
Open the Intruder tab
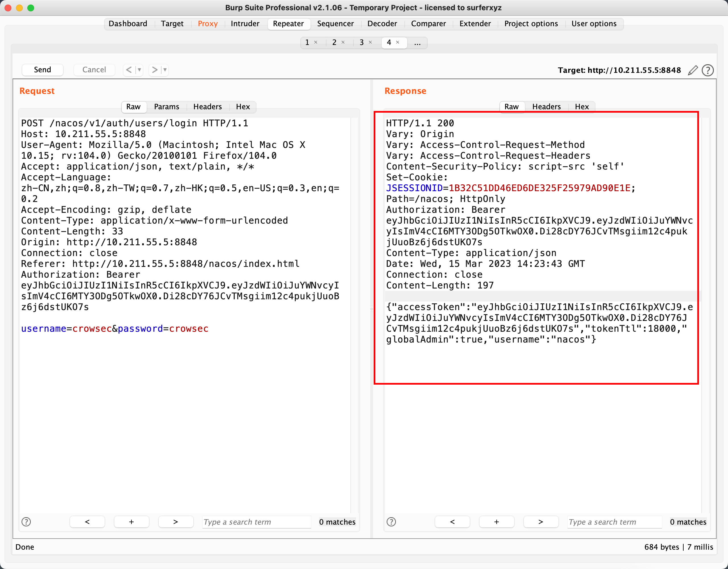(x=245, y=24)
